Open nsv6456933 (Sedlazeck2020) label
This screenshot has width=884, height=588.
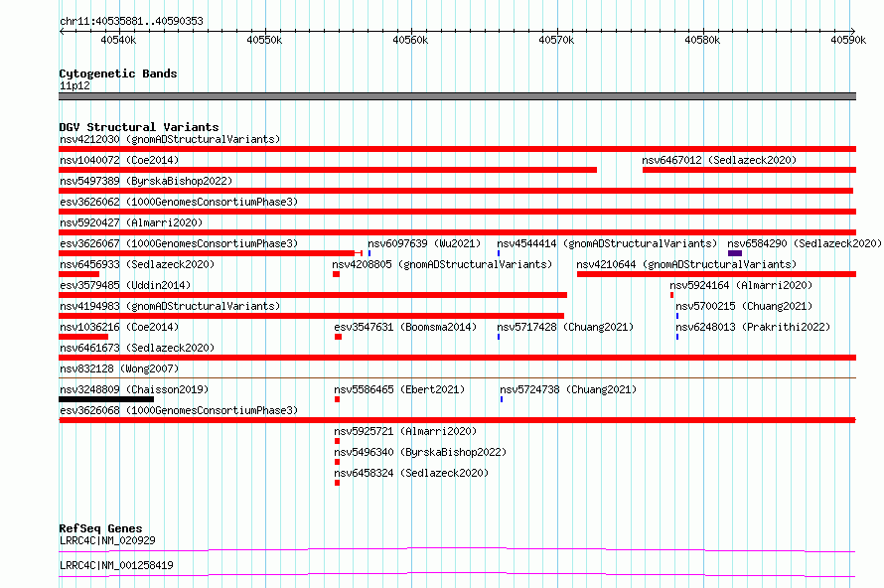click(x=137, y=264)
